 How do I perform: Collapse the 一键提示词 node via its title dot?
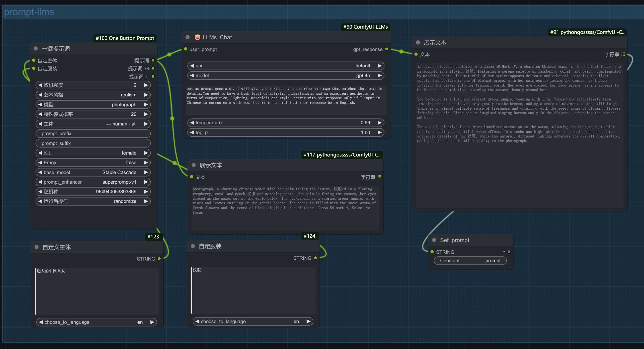(x=36, y=49)
